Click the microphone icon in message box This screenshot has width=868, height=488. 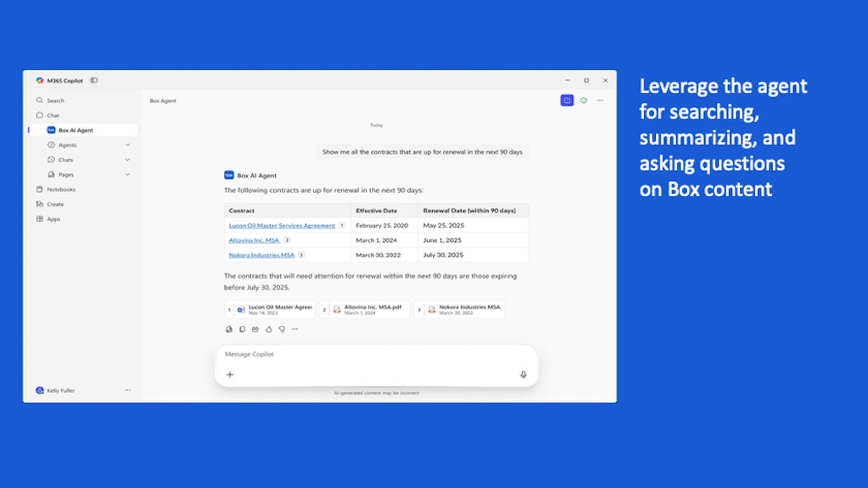coord(524,375)
